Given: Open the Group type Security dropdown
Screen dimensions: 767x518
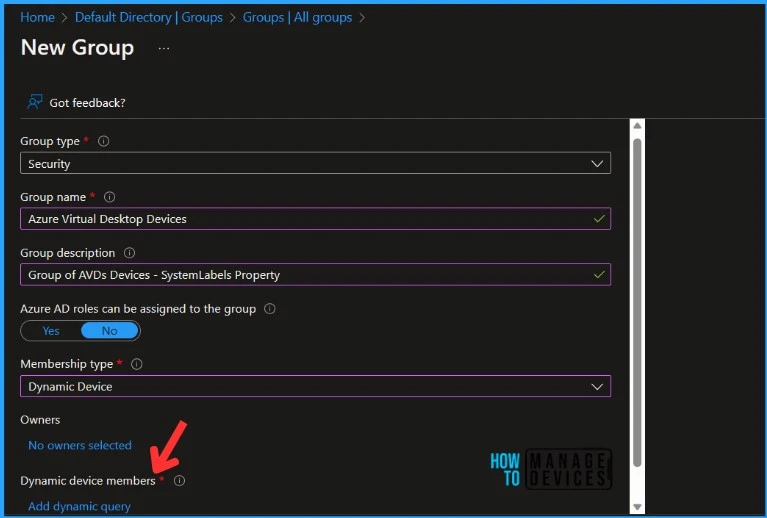Looking at the screenshot, I should tap(316, 163).
